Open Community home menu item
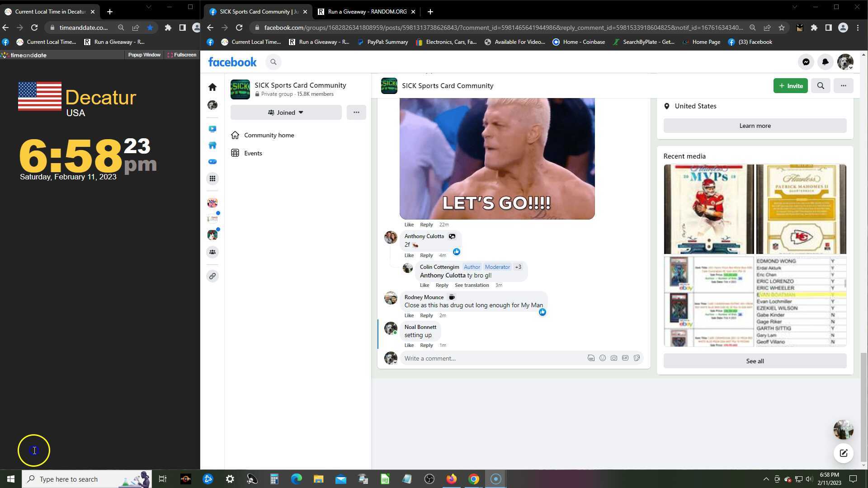 269,135
